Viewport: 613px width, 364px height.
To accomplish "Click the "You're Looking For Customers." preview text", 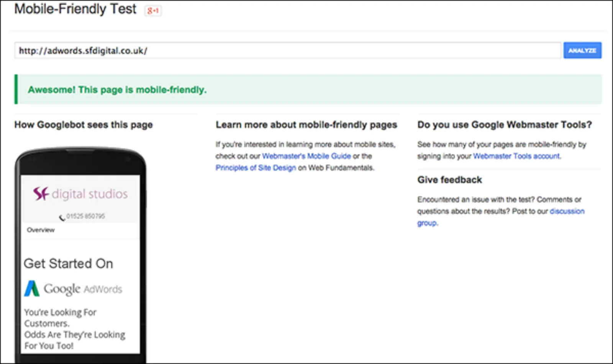I will tap(60, 318).
